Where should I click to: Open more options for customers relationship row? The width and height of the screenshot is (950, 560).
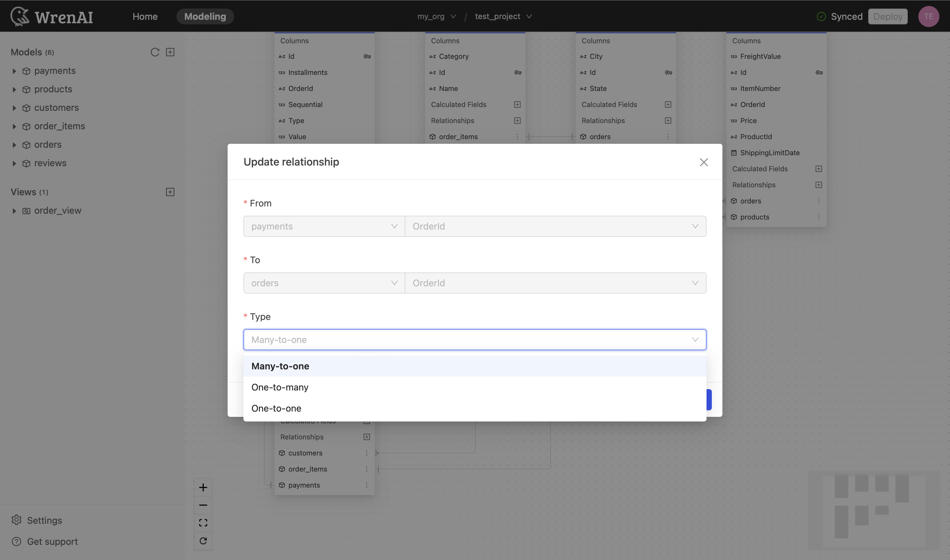tap(366, 453)
